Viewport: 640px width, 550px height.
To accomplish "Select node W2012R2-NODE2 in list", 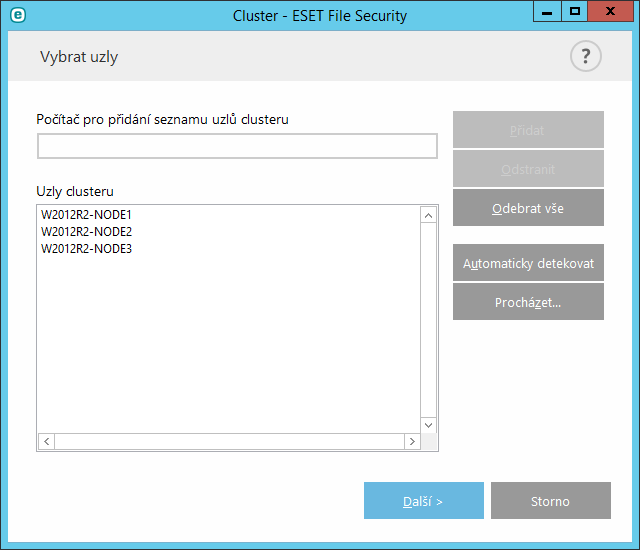I will click(87, 232).
